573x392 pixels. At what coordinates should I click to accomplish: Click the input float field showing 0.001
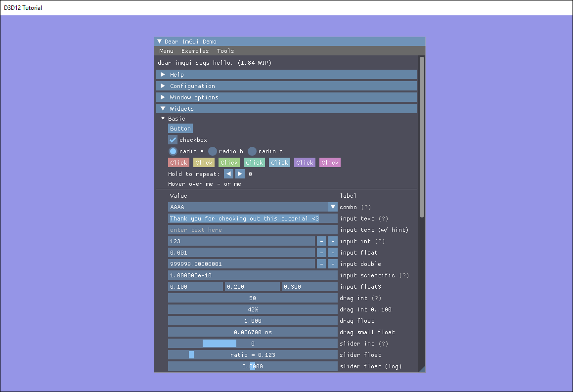pyautogui.click(x=242, y=253)
